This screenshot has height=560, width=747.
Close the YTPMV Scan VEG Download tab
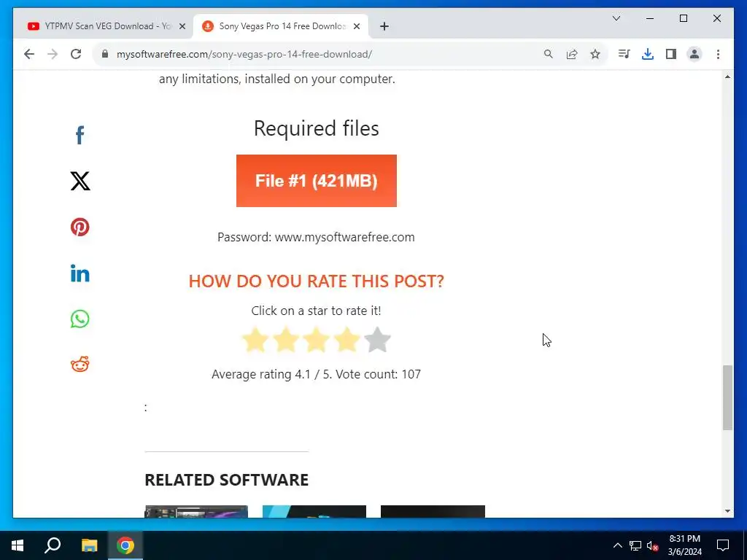point(182,26)
